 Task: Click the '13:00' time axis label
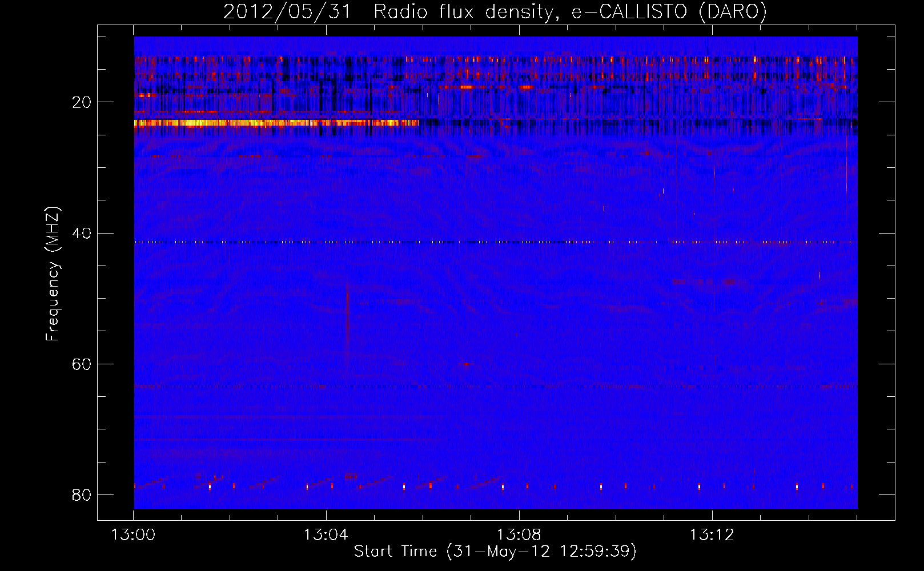pyautogui.click(x=133, y=535)
